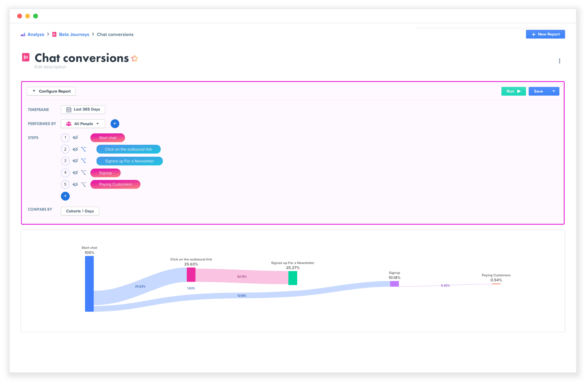Toggle visibility eye on step 1 Start chat
This screenshot has height=385, width=588.
[x=75, y=137]
